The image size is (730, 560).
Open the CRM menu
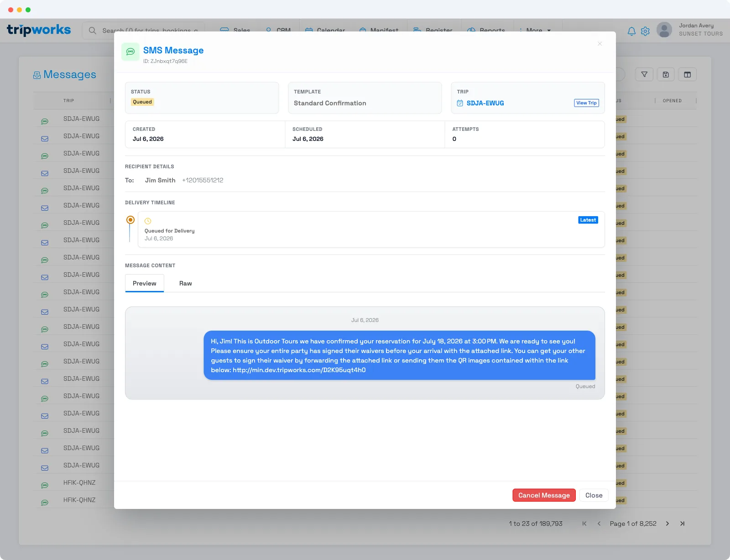[278, 31]
